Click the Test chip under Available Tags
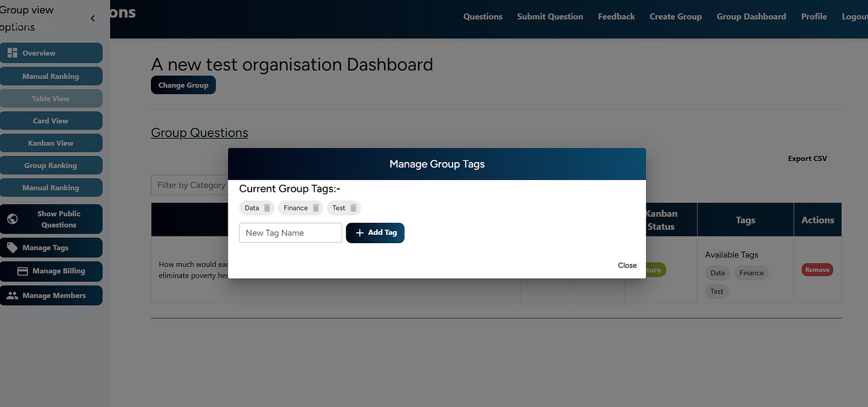This screenshot has width=868, height=407. coord(717,291)
